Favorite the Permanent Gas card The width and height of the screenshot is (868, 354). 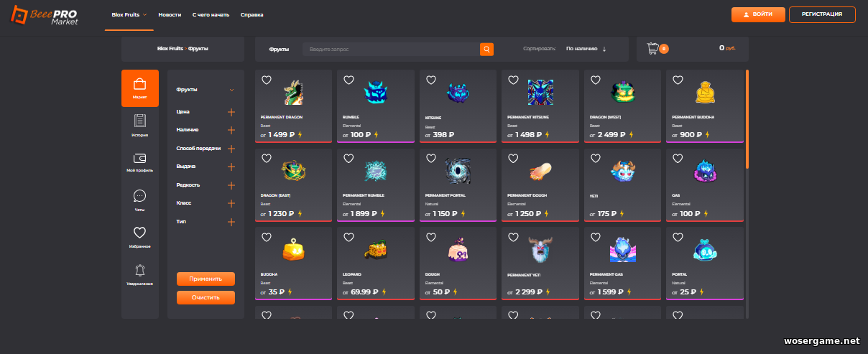[595, 236]
